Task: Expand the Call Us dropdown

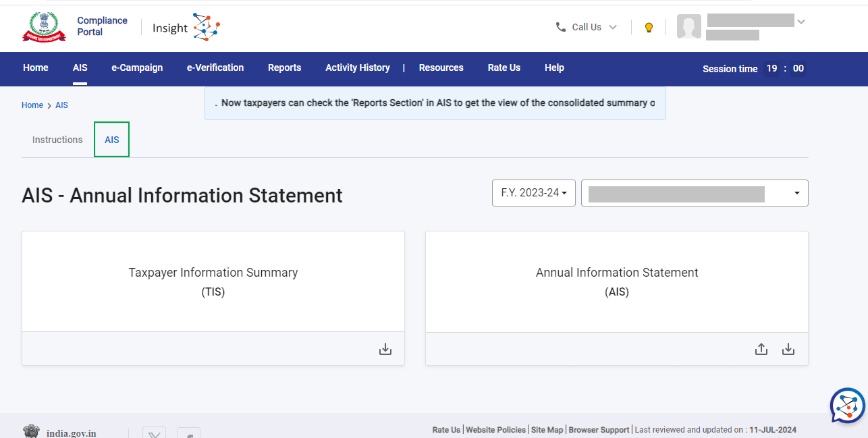Action: pos(613,27)
